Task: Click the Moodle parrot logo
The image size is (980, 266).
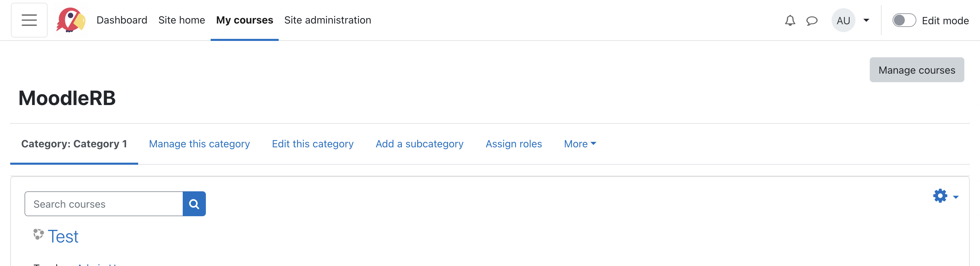Action: (71, 20)
